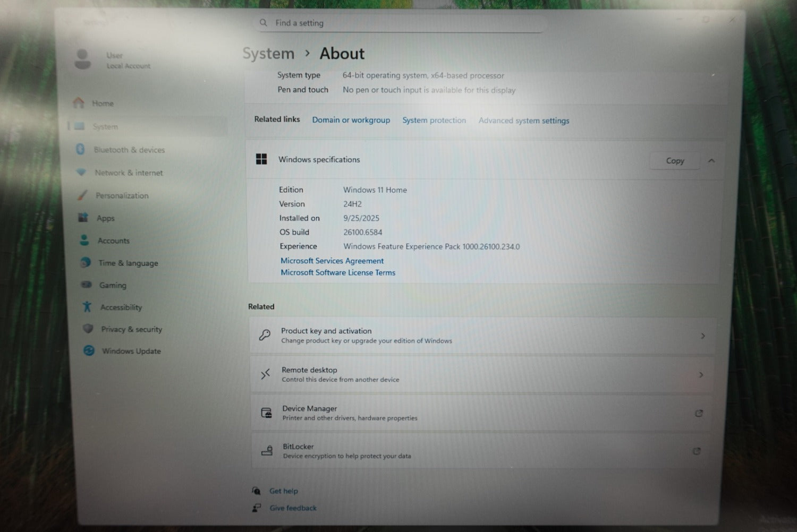Launch Device Manager external link
This screenshot has height=532, width=797.
pyautogui.click(x=699, y=414)
